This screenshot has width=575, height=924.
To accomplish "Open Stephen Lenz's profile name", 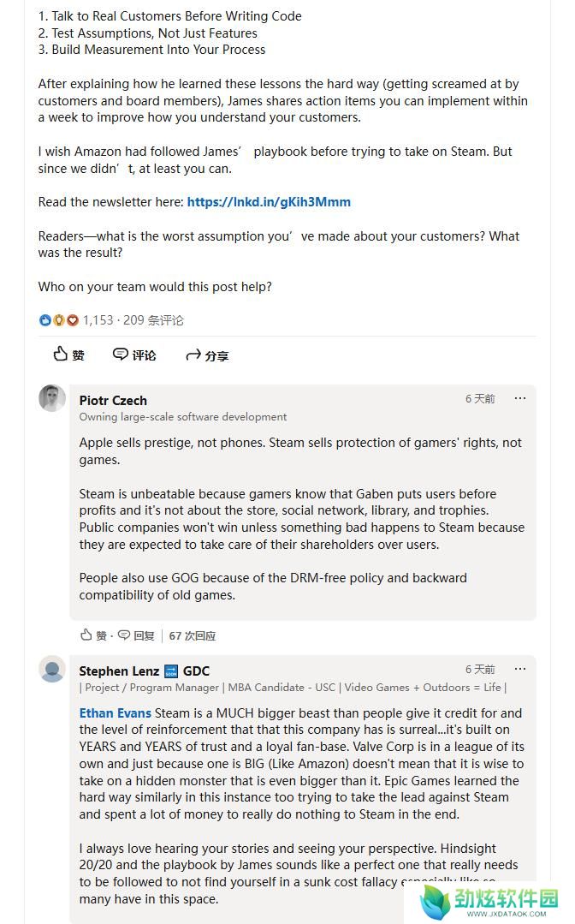I will [x=119, y=671].
